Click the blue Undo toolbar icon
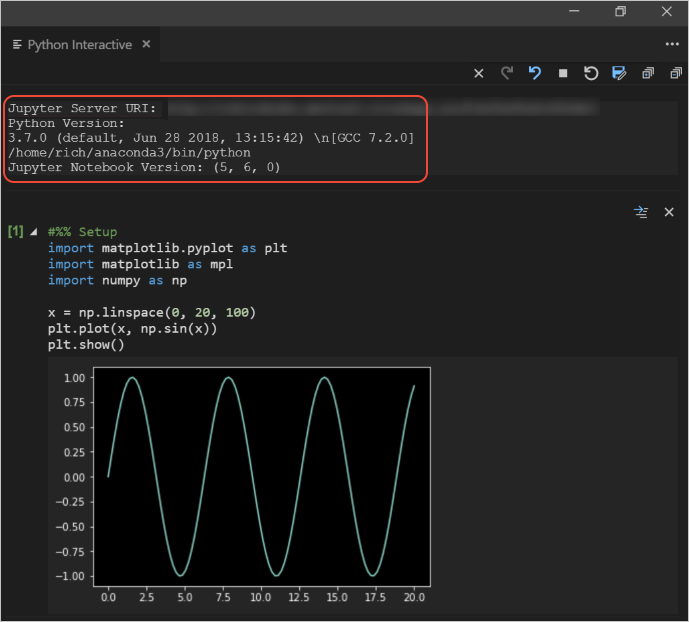 tap(534, 73)
